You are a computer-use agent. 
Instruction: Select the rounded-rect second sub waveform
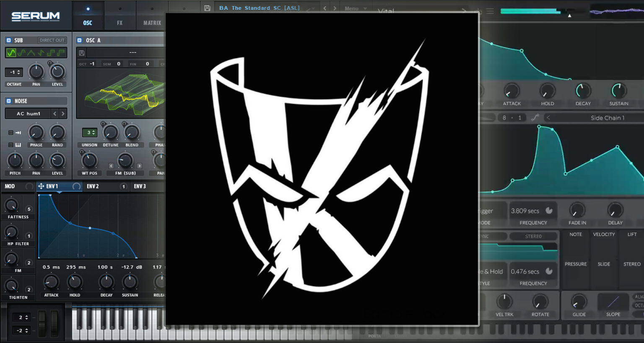point(21,53)
